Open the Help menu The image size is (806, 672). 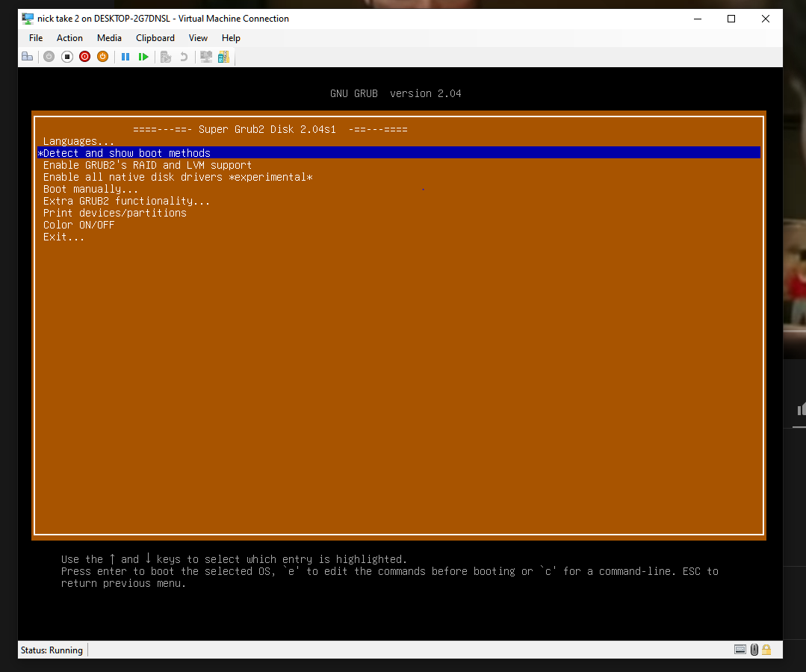[231, 38]
